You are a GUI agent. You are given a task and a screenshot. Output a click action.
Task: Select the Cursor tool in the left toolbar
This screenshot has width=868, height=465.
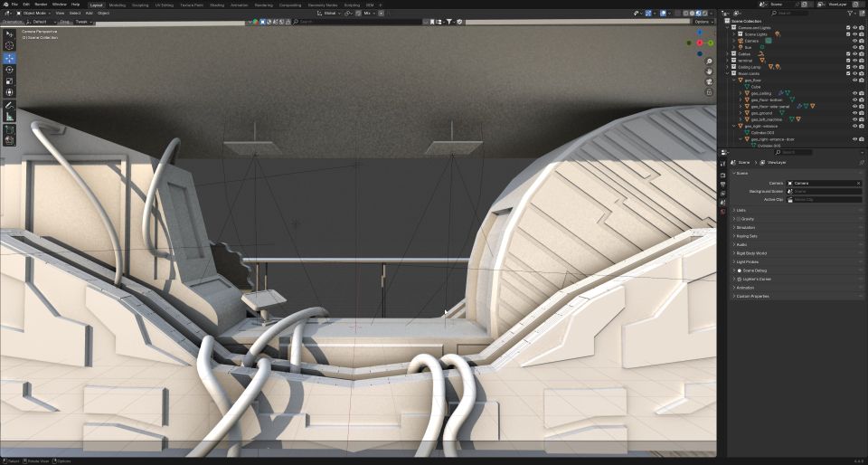point(9,45)
